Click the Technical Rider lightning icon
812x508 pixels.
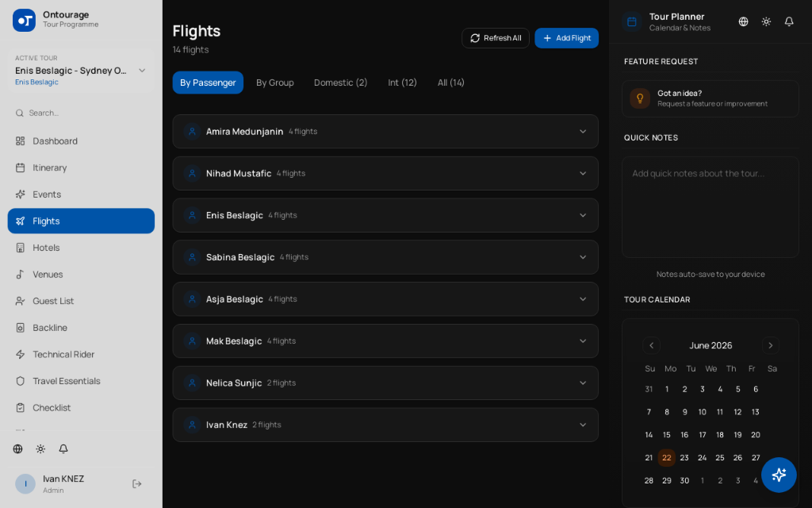pos(20,355)
